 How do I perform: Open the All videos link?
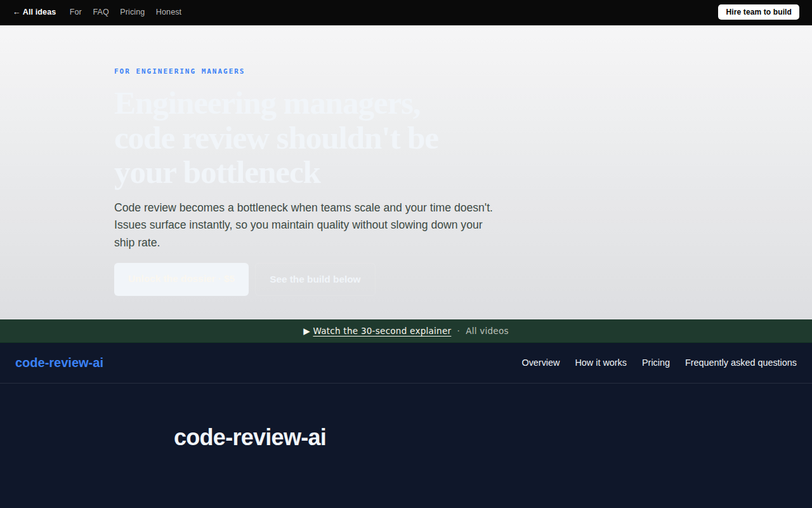[487, 331]
